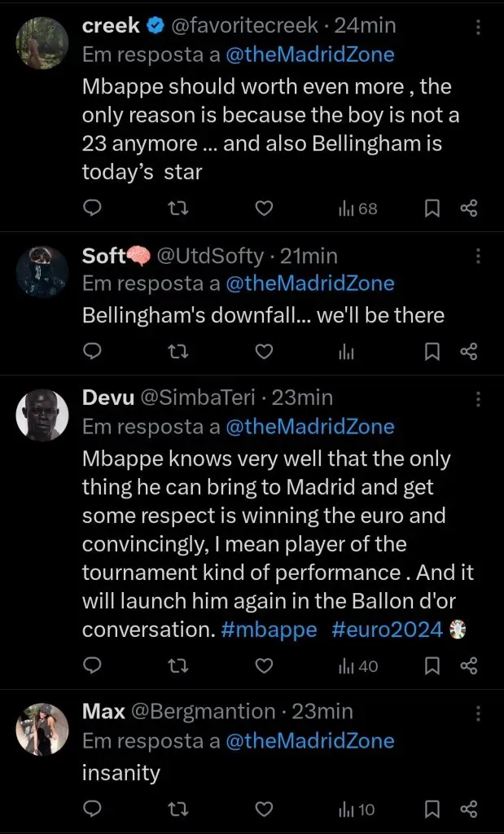
Task: Reply to Devu's tweet
Action: (93, 666)
